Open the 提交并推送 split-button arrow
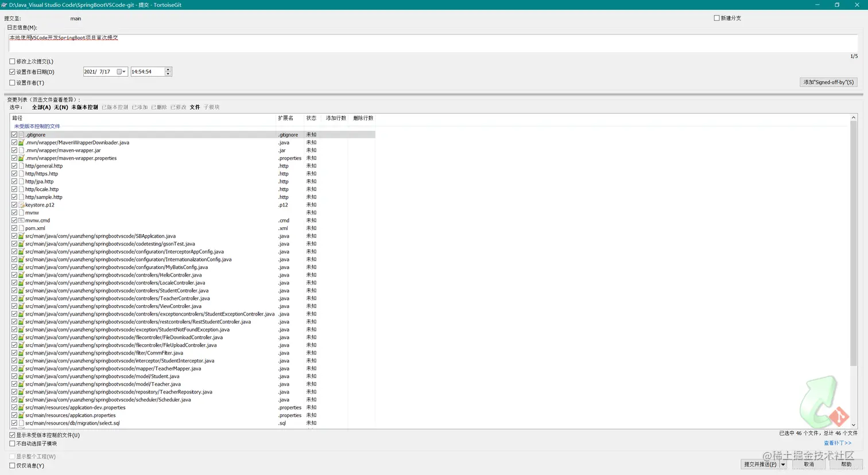 (x=782, y=465)
